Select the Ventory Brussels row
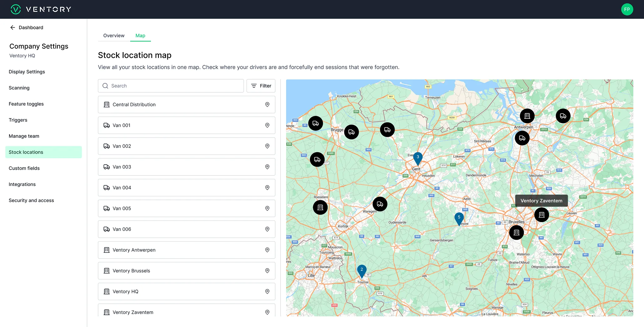This screenshot has width=644, height=327. pos(186,271)
